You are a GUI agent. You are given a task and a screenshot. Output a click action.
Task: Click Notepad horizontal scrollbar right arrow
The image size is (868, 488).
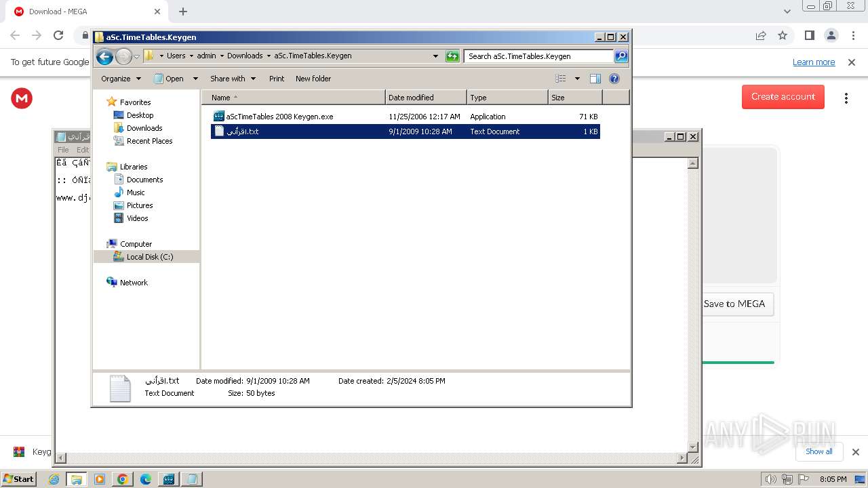pos(682,459)
